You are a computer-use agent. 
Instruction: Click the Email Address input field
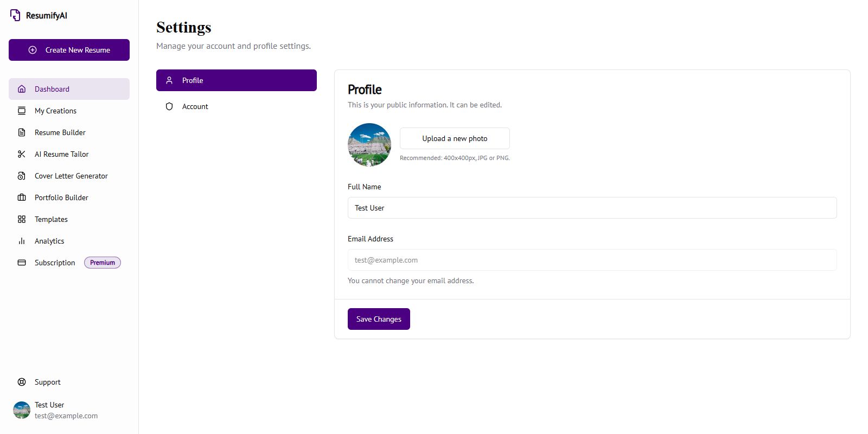coord(592,260)
